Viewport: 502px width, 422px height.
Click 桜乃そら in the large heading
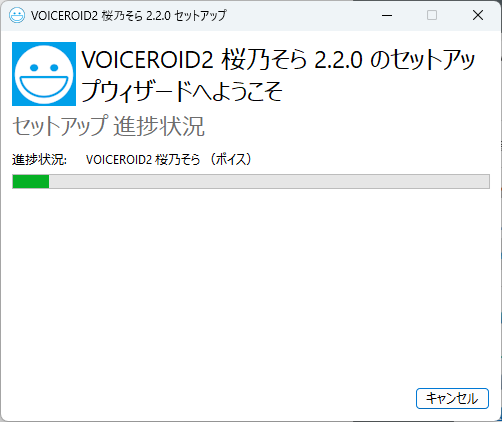pyautogui.click(x=264, y=60)
